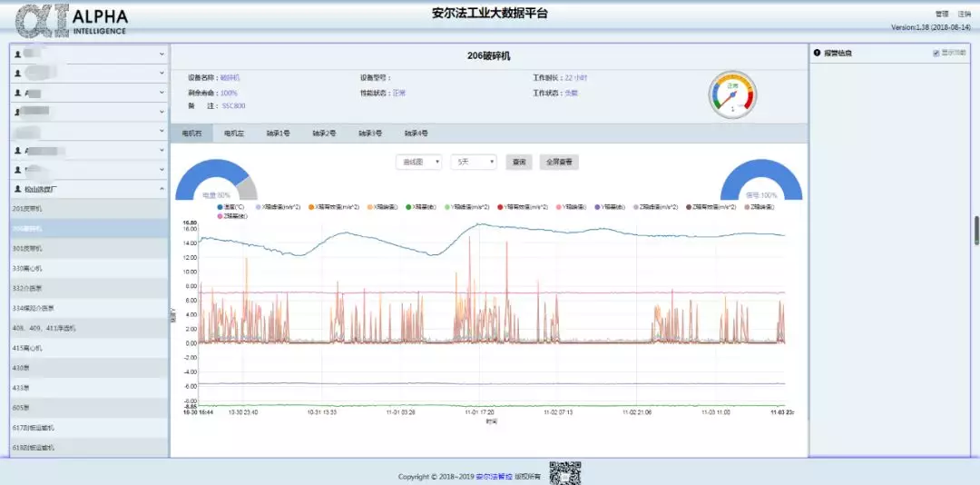Click the QR code in footer
The height and width of the screenshot is (485, 980).
[x=564, y=472]
